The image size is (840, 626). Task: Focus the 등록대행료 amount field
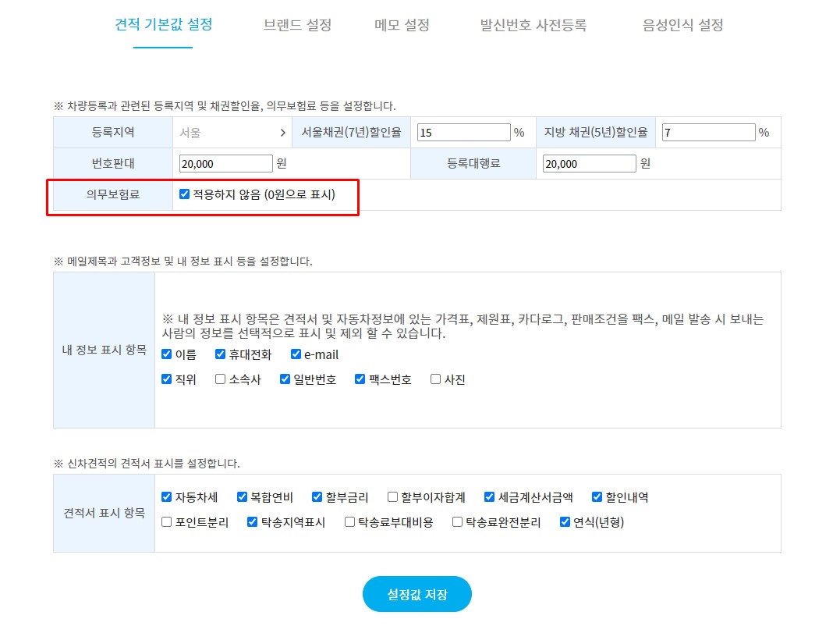pyautogui.click(x=590, y=163)
